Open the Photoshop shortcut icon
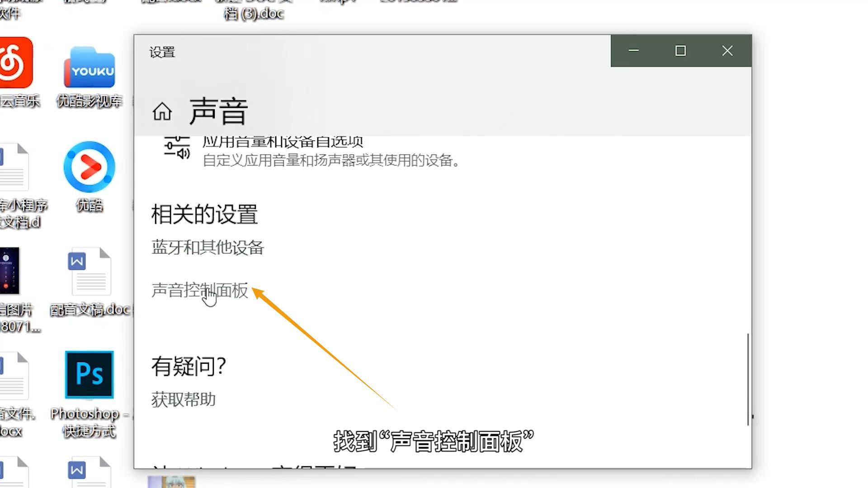This screenshot has height=488, width=868. 90,375
